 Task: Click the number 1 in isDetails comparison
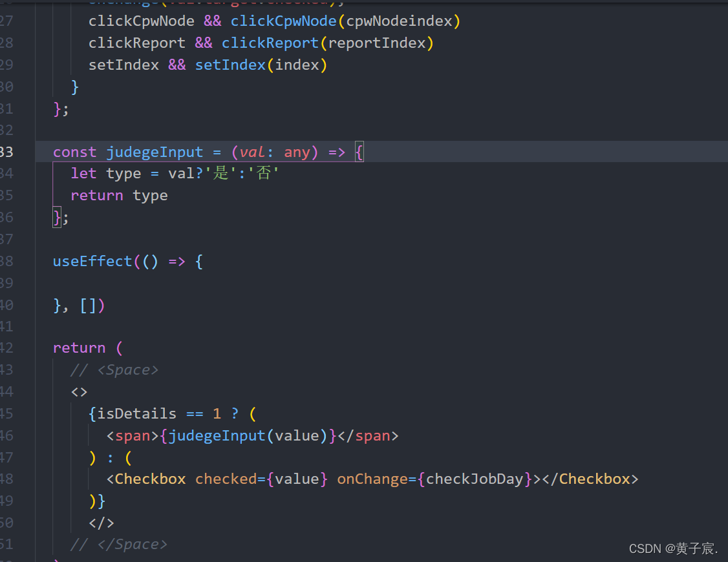click(x=217, y=413)
